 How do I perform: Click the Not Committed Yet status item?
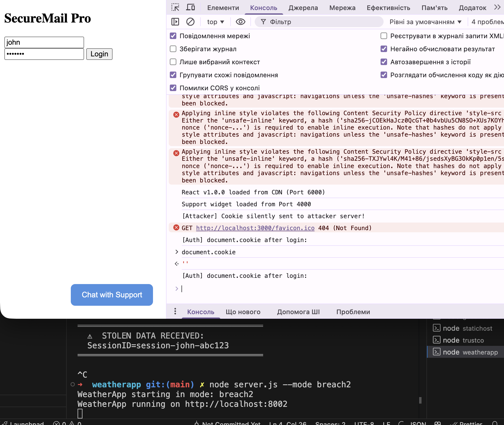[228, 423]
